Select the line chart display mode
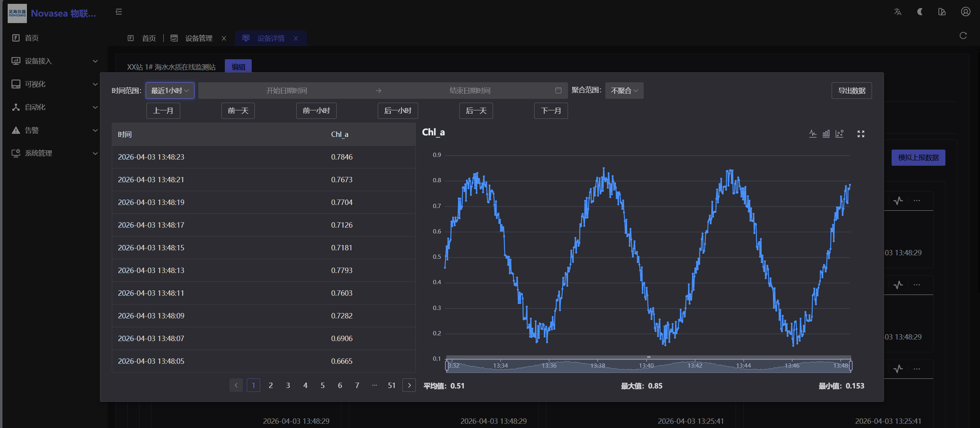 click(x=812, y=133)
